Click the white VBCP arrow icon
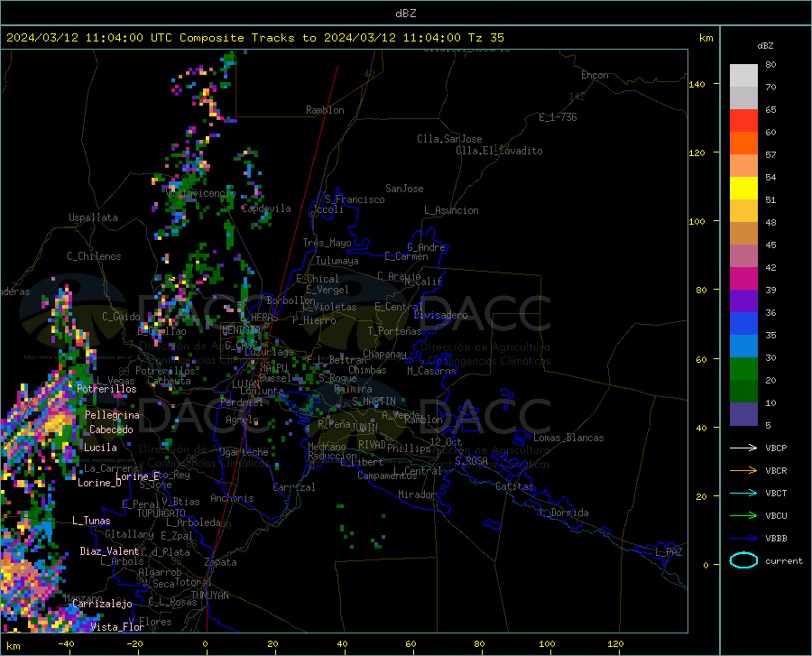Screen dimensions: 812x656 (x=743, y=448)
